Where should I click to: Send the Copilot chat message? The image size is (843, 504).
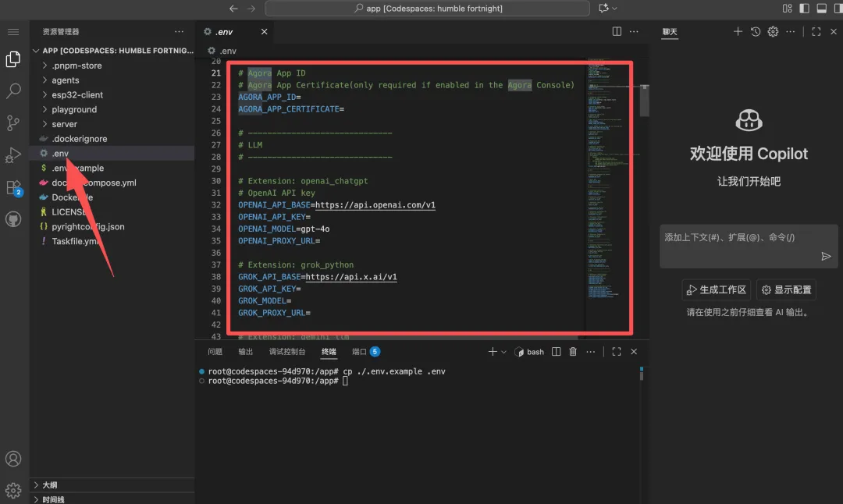(x=826, y=257)
